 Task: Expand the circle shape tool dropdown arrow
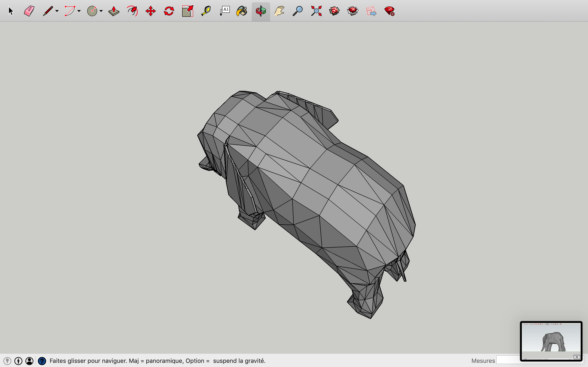pos(101,11)
